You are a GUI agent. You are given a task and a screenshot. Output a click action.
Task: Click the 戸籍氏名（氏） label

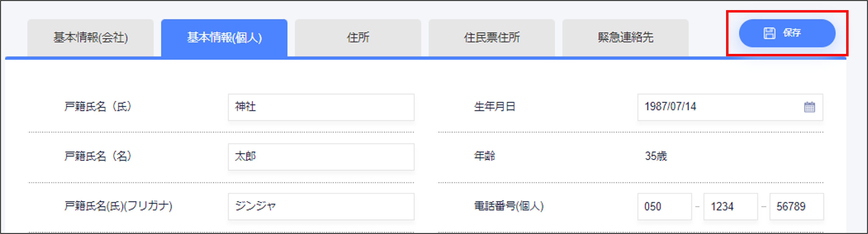[98, 107]
